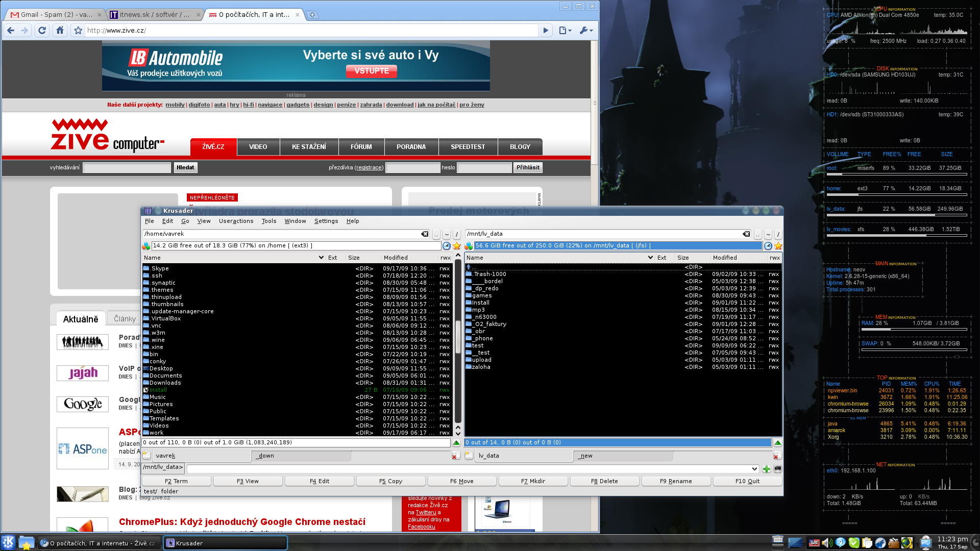Screen dimensions: 980x551
Task: Close current tab in right Krusader panel
Action: 777,456
